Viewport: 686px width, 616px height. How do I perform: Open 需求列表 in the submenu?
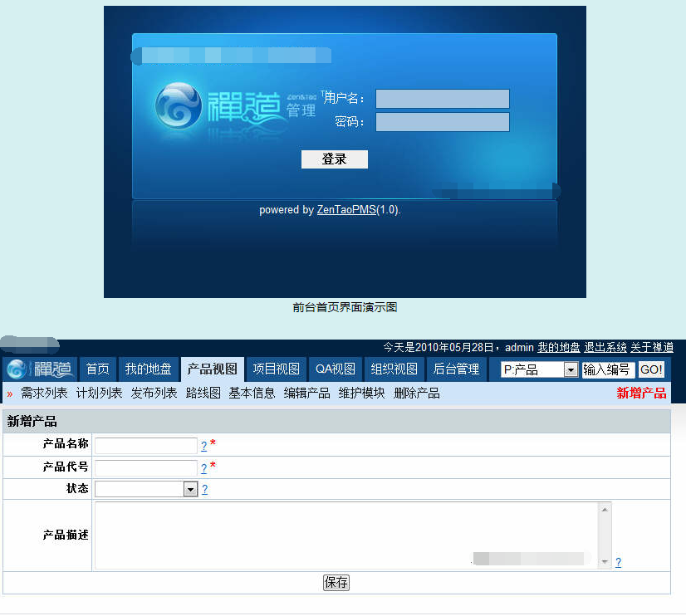point(44,393)
